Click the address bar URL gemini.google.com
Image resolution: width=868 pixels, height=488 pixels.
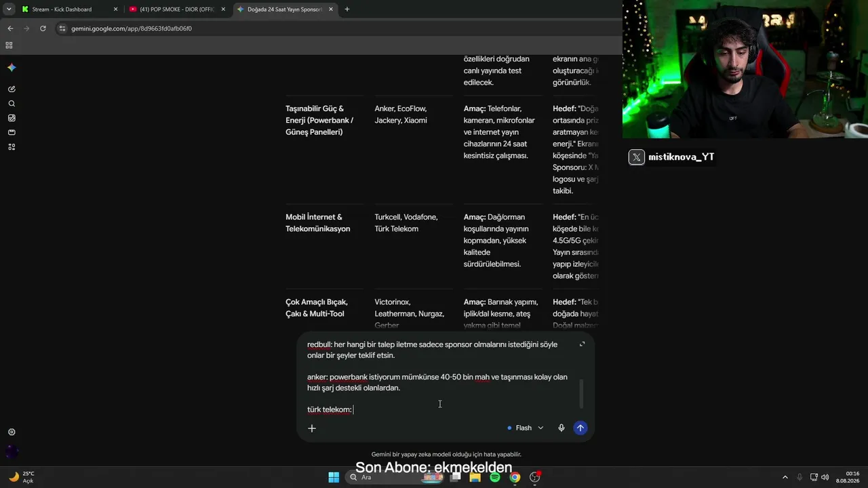[132, 28]
